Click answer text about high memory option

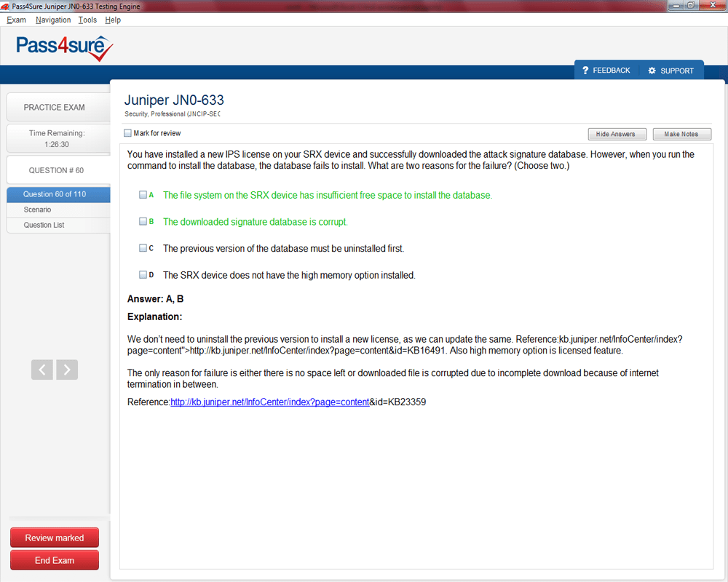click(x=289, y=275)
